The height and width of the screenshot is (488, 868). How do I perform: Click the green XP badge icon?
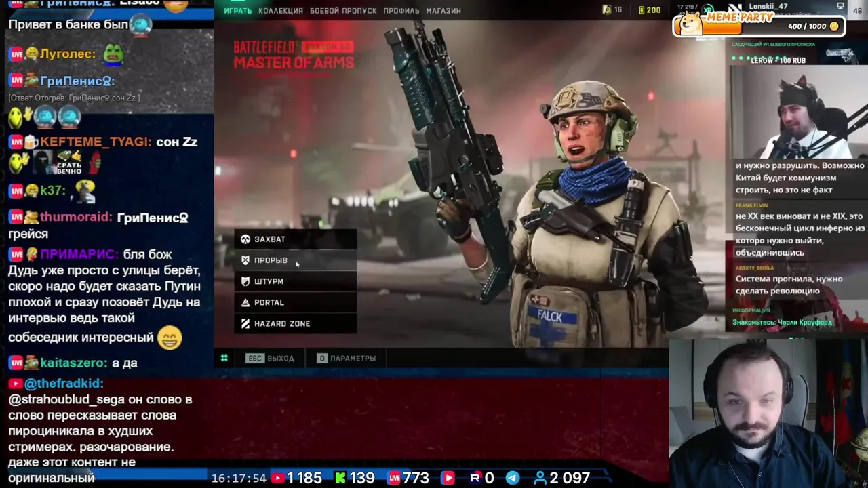[x=709, y=10]
